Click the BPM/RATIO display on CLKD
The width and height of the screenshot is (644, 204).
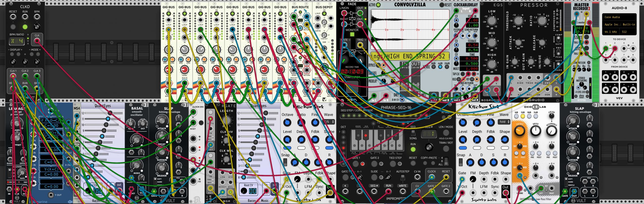[17, 41]
